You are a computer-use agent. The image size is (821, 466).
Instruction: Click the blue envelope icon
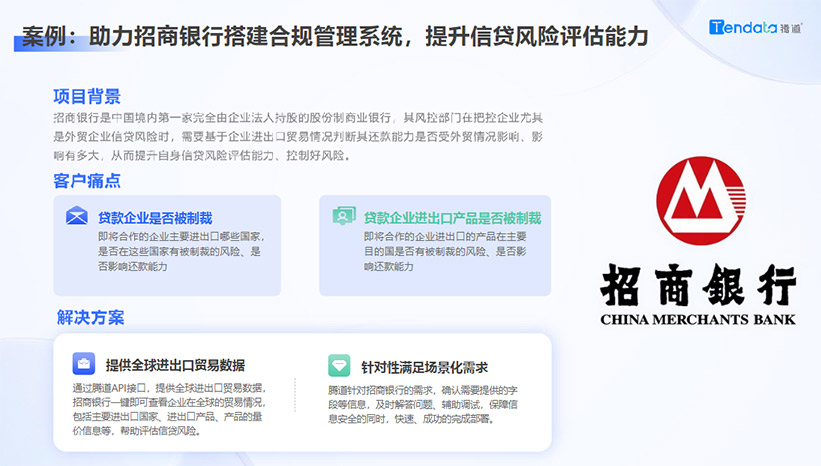[76, 216]
